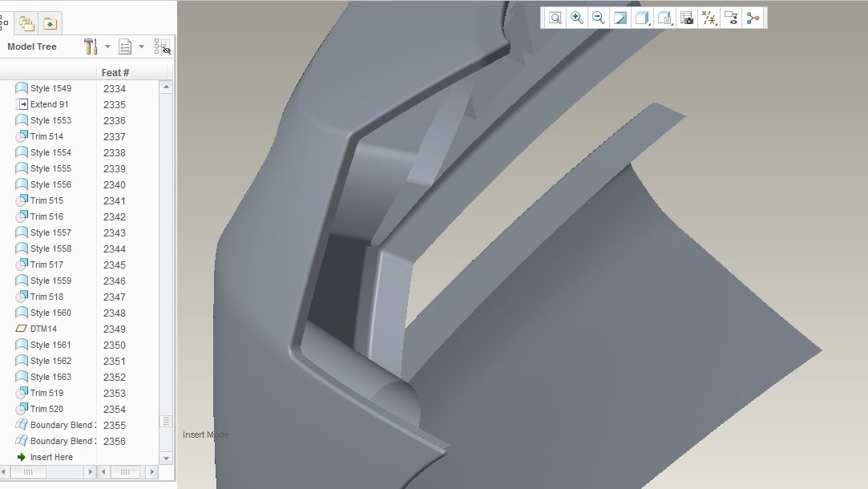The width and height of the screenshot is (868, 489).
Task: Click the Extend 91 feature icon
Action: click(x=22, y=104)
